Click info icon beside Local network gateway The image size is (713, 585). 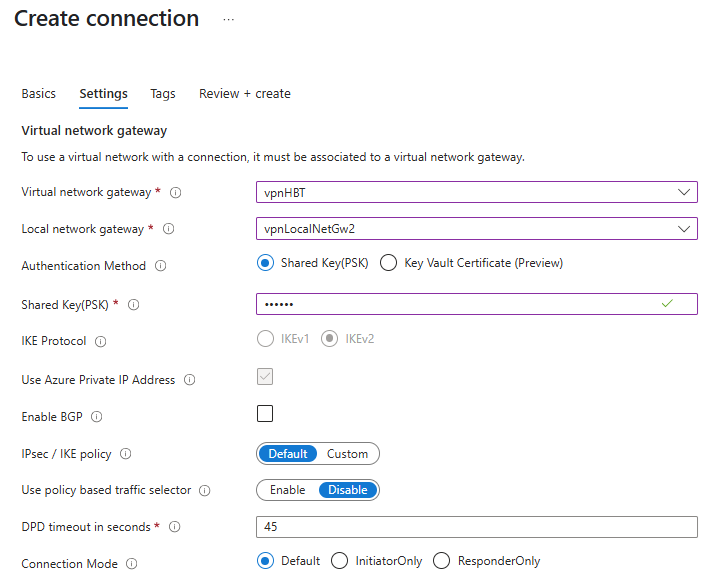point(168,229)
